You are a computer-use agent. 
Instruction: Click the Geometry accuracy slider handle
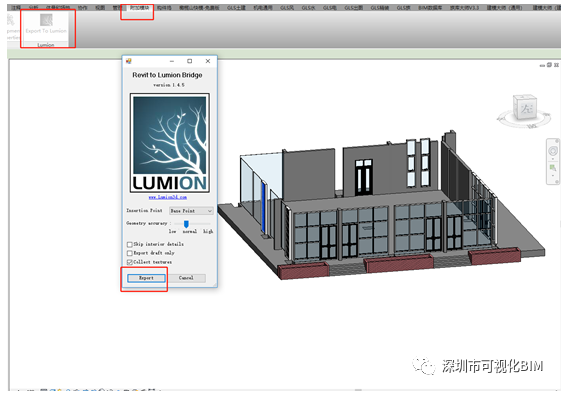point(186,224)
